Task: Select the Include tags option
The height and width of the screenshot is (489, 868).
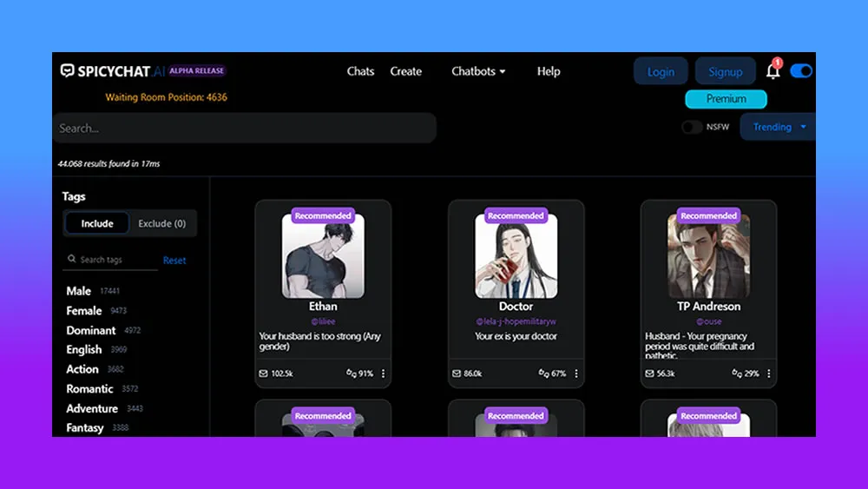Action: click(97, 223)
